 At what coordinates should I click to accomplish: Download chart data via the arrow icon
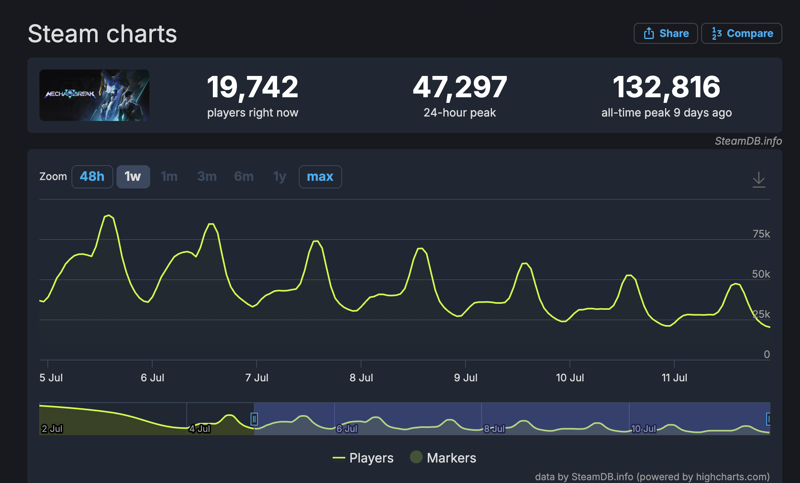pyautogui.click(x=759, y=180)
